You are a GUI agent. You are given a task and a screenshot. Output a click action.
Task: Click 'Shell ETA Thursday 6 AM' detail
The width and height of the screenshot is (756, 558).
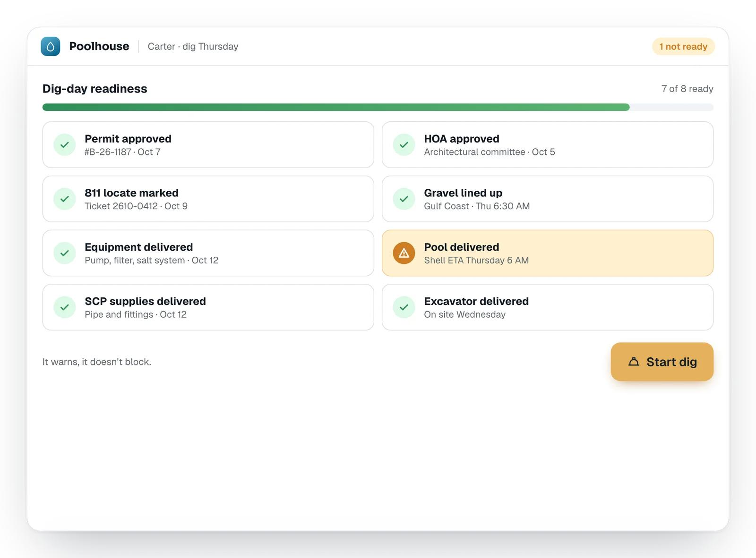click(x=476, y=261)
